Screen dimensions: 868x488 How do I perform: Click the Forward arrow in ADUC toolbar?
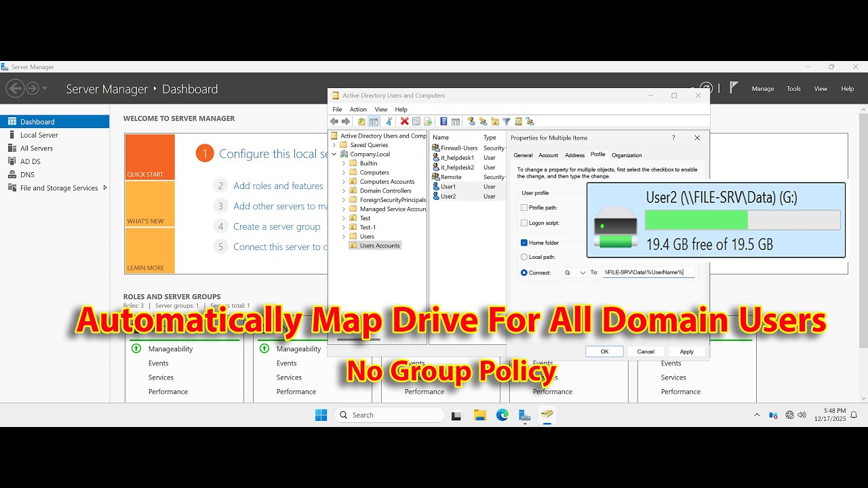346,121
